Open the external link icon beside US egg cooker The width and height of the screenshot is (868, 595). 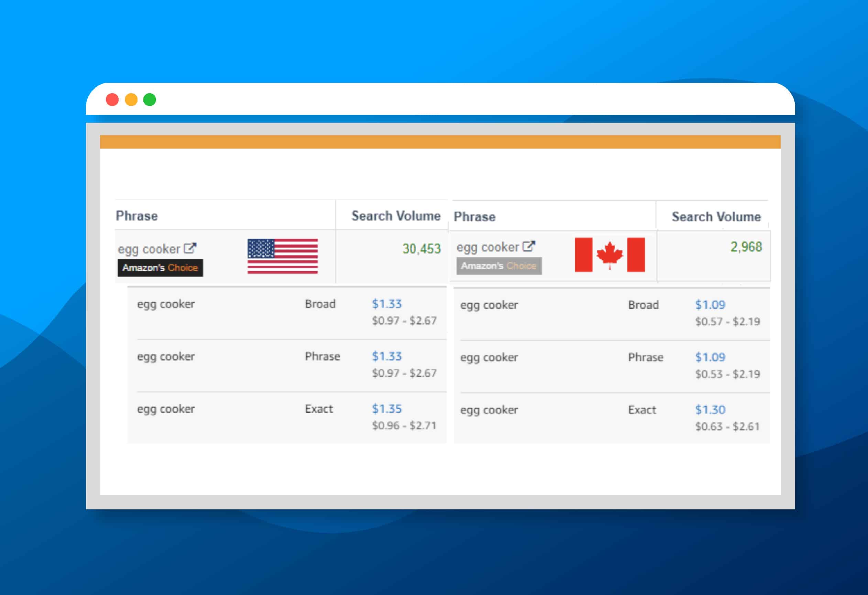190,248
